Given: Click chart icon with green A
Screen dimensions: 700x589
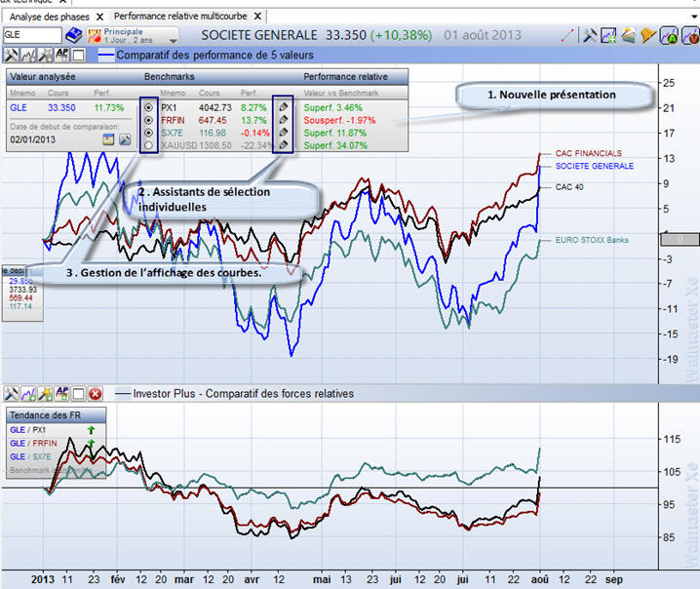Looking at the screenshot, I should (669, 36).
